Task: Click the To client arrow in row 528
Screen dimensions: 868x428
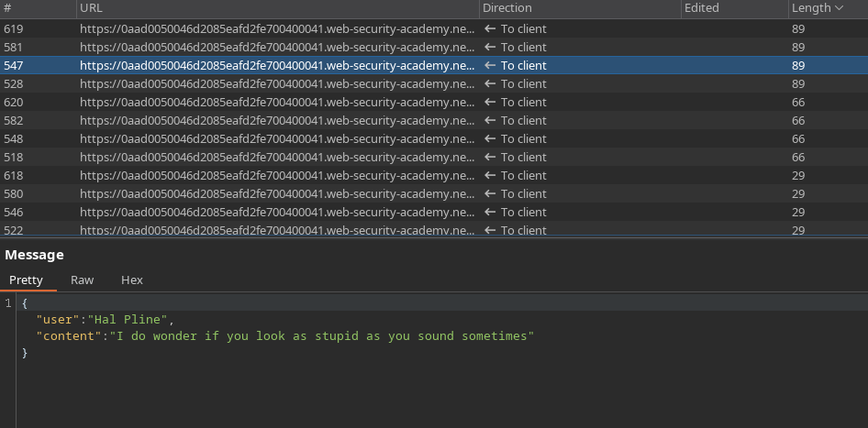Action: (x=490, y=83)
